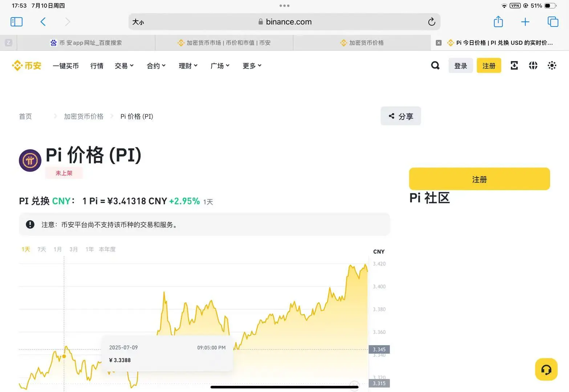Expand the 理财 dropdown menu
The image size is (569, 392).
[x=188, y=66]
